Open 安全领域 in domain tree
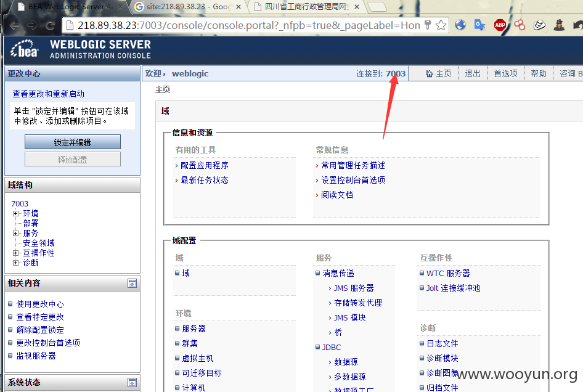 pyautogui.click(x=39, y=243)
